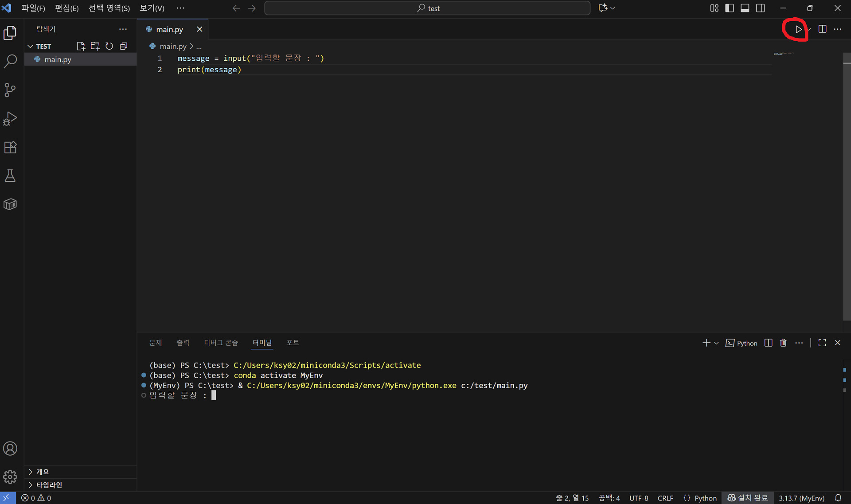Open the Run and Debug view
Viewport: 851px width, 504px height.
pos(10,119)
